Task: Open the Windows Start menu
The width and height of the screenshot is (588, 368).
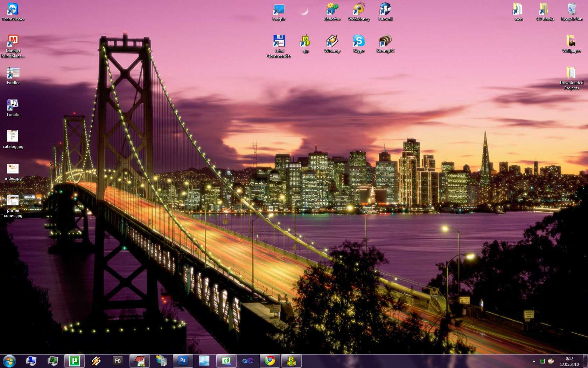Action: [9, 361]
